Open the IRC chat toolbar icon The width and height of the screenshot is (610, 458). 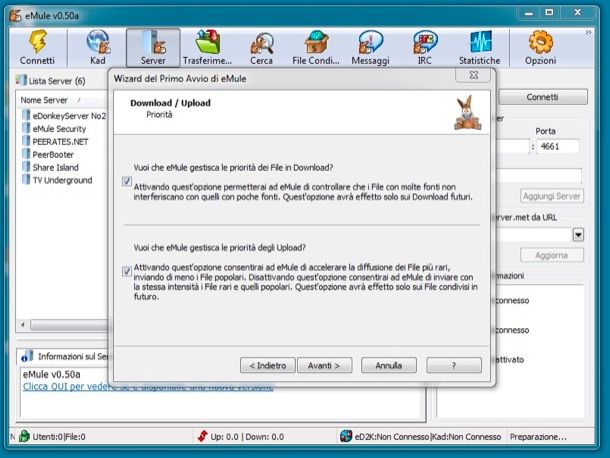click(x=425, y=42)
